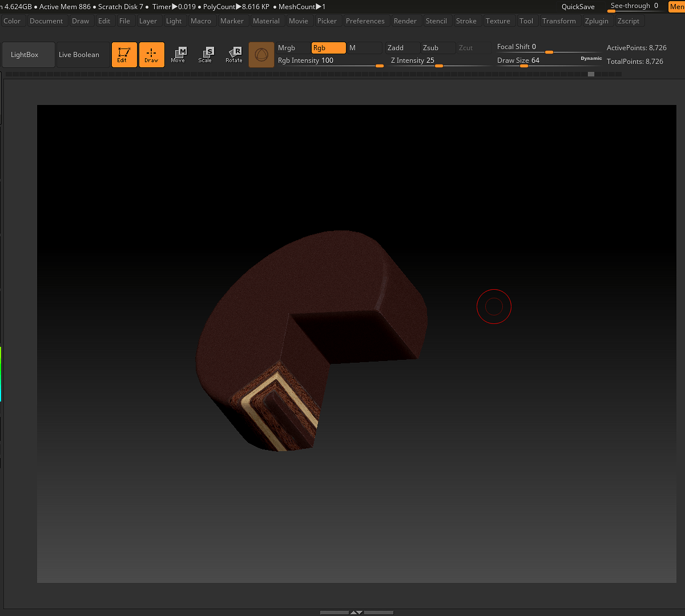The image size is (685, 616).
Task: Click the chocolate cake 3D model
Action: pos(311,341)
